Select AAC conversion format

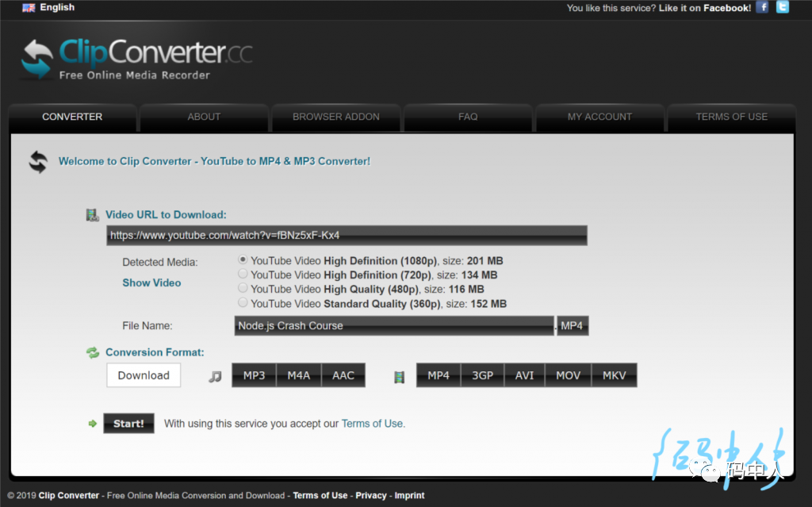343,375
